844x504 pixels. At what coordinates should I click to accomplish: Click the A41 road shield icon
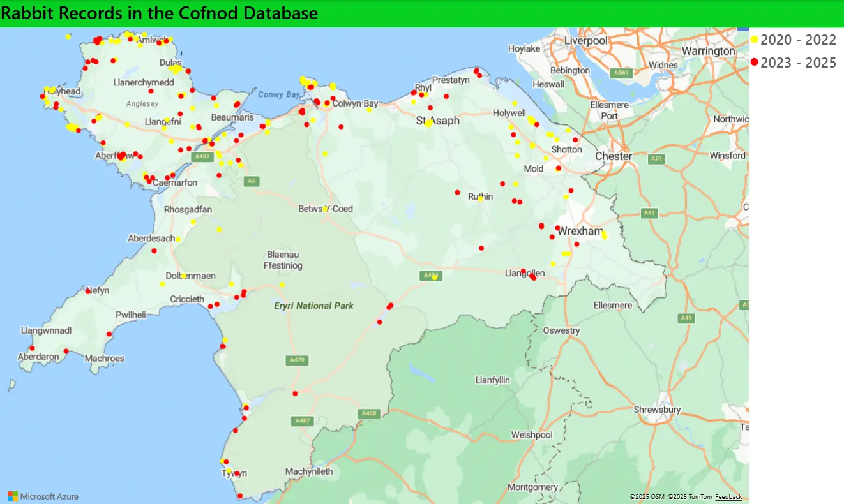pyautogui.click(x=649, y=213)
